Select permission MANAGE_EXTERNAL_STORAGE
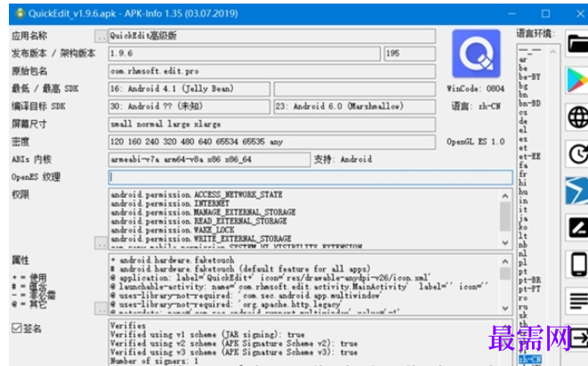Viewport: 588px width, 366px height. [203, 212]
